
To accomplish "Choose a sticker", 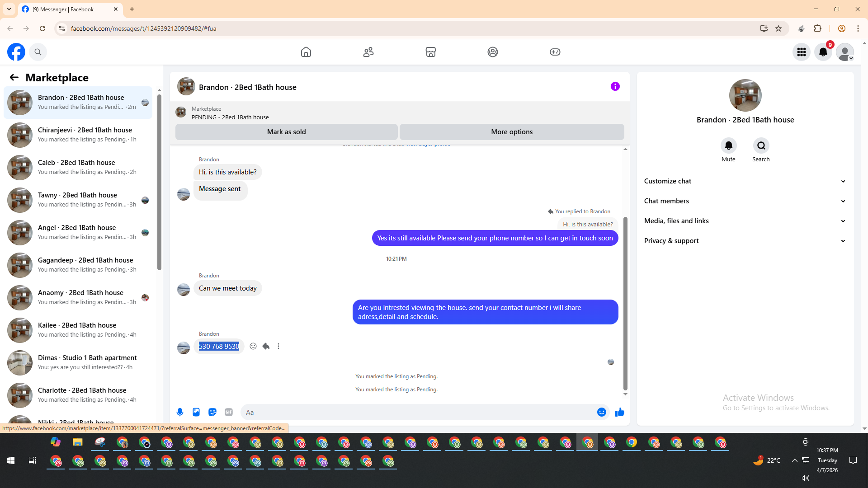I will [212, 412].
